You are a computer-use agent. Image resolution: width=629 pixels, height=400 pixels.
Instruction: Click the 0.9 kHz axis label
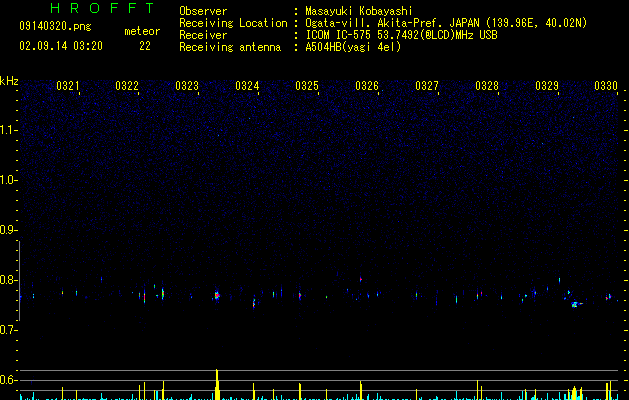tap(8, 230)
